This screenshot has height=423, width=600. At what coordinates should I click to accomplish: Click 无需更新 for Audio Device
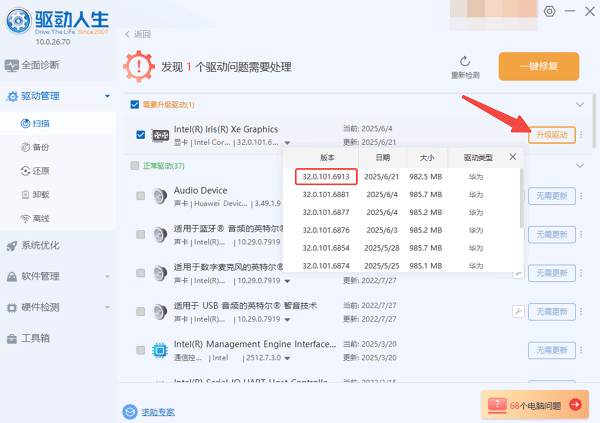pyautogui.click(x=552, y=196)
